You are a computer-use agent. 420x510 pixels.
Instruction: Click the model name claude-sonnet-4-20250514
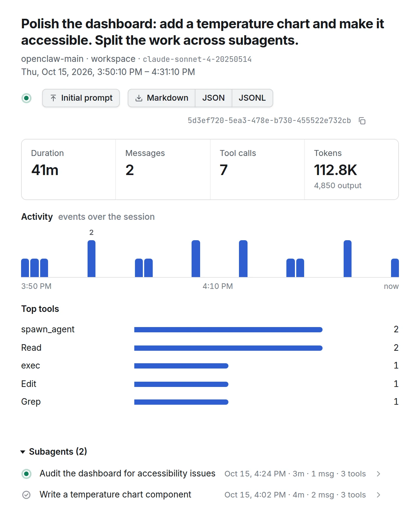click(x=197, y=59)
